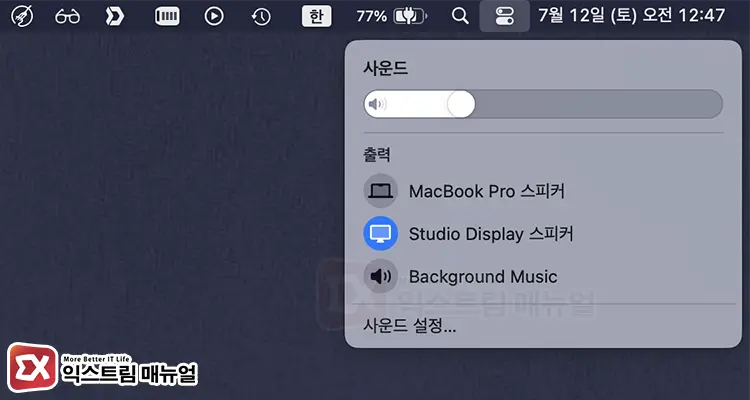
Task: Click the eyeglasses menu bar icon
Action: click(x=67, y=17)
